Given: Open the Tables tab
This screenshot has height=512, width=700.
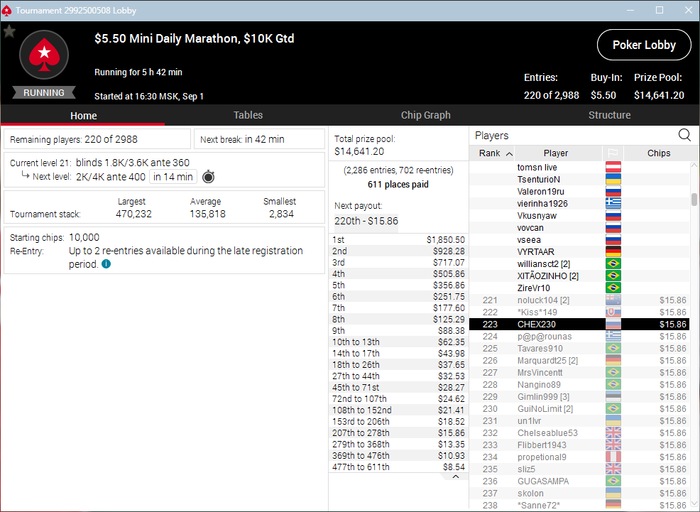Looking at the screenshot, I should [x=248, y=115].
